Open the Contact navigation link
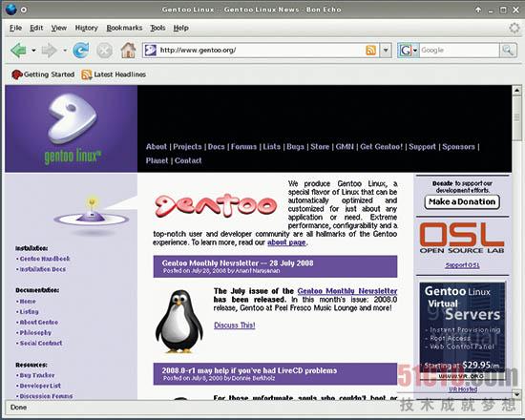 (x=188, y=160)
